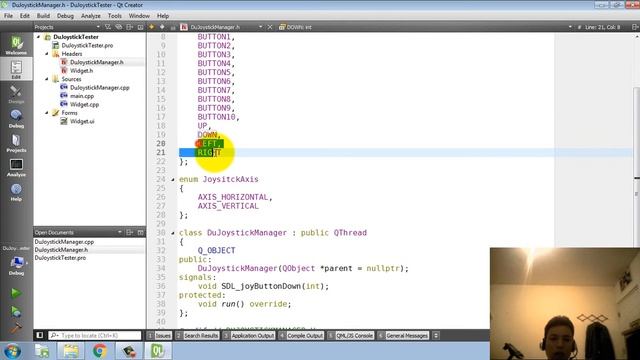Click the file lock status icon

tap(173, 27)
